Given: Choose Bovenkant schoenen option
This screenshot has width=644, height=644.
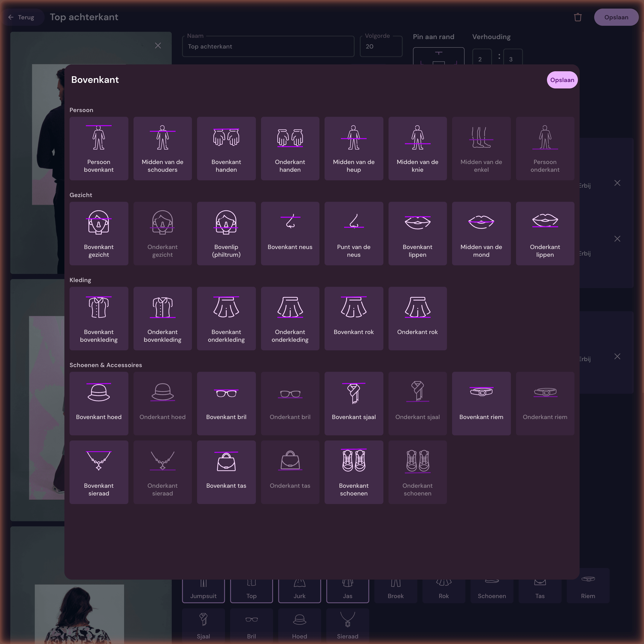Looking at the screenshot, I should [x=354, y=472].
